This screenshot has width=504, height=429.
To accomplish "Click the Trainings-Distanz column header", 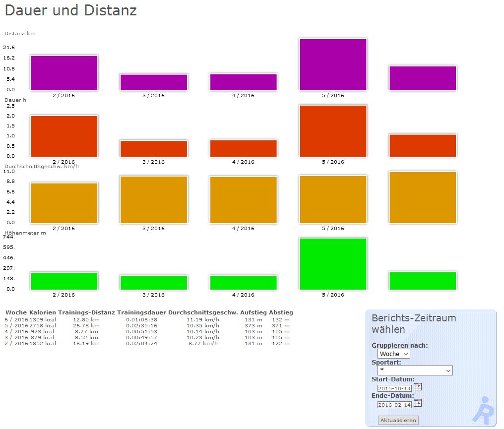I will (x=86, y=312).
